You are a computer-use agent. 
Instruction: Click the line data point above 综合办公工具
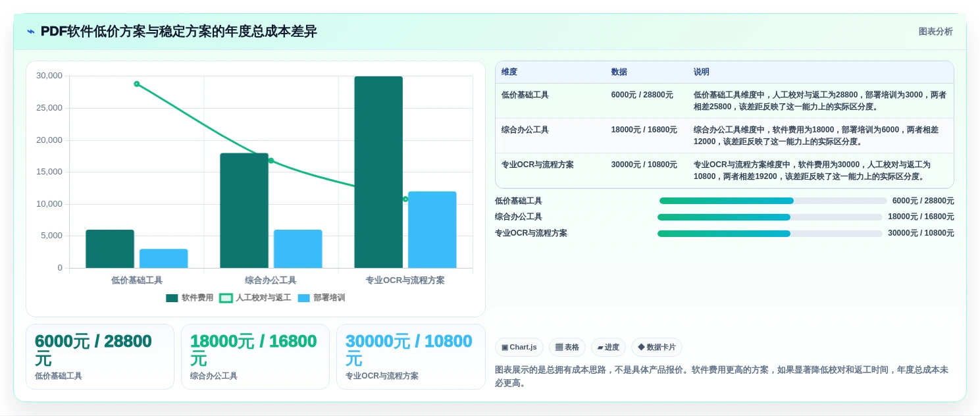pyautogui.click(x=271, y=161)
